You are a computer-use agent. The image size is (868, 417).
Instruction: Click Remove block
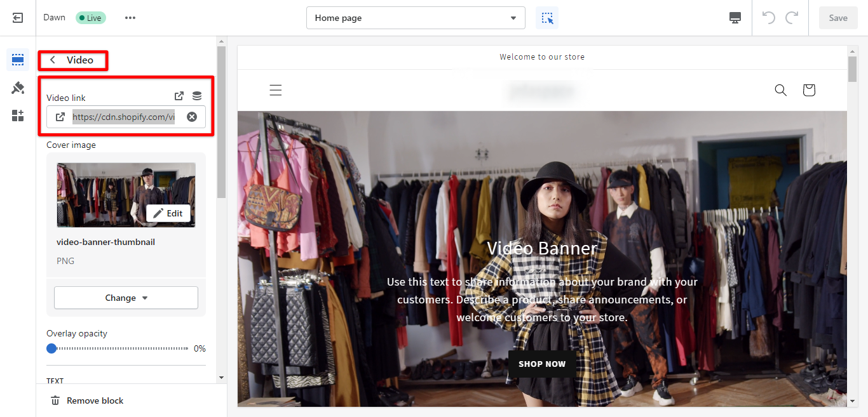tap(87, 400)
